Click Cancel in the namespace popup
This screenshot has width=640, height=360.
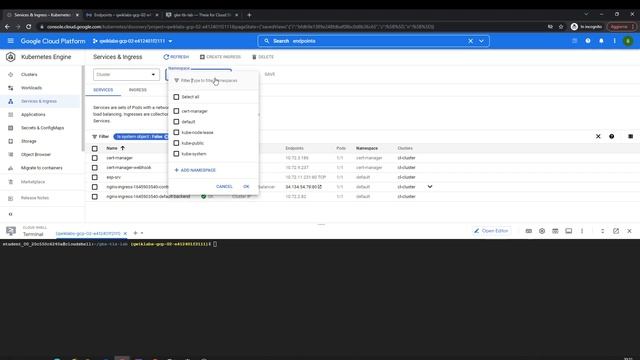[x=224, y=187]
